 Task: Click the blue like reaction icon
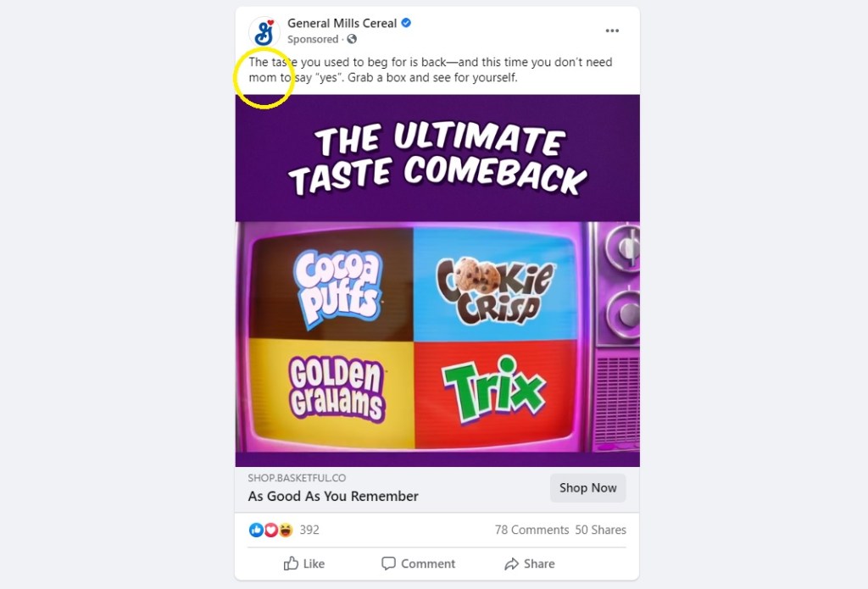point(256,530)
